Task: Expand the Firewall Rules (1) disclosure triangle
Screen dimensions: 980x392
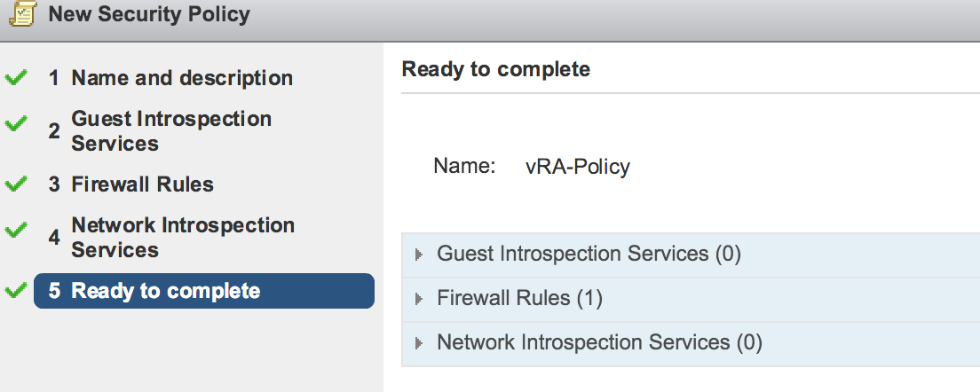Action: [x=419, y=299]
